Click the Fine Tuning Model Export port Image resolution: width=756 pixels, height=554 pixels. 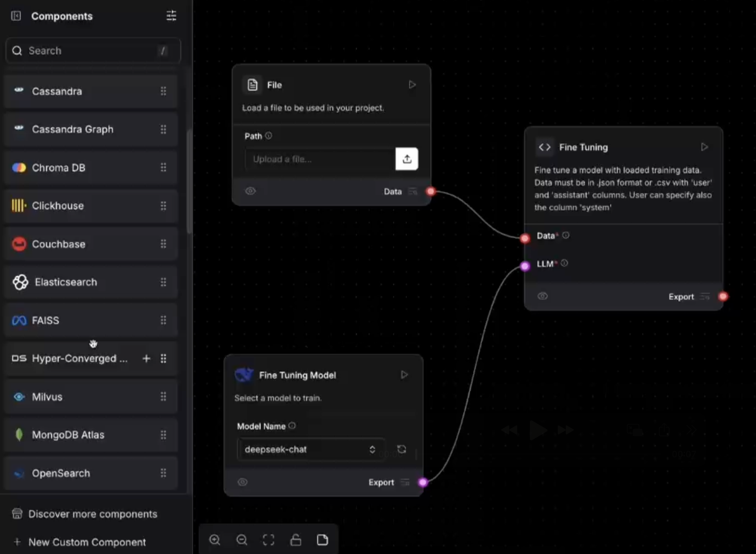(x=423, y=482)
